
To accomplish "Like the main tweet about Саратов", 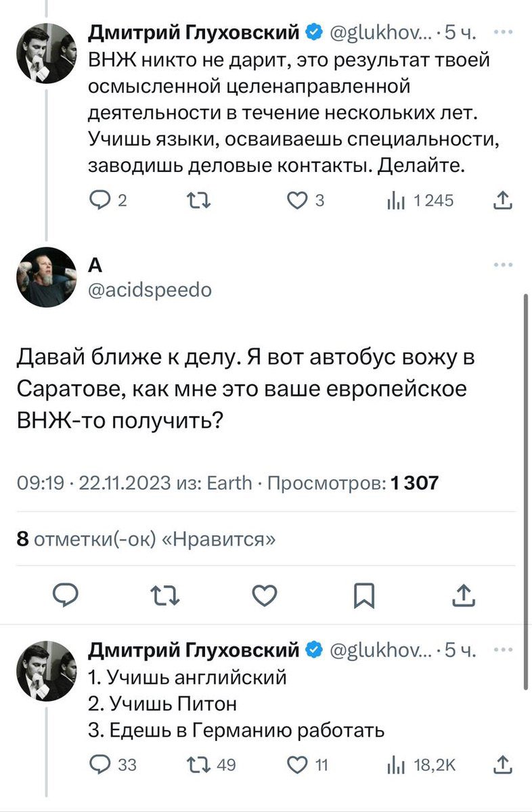I will coord(265,595).
